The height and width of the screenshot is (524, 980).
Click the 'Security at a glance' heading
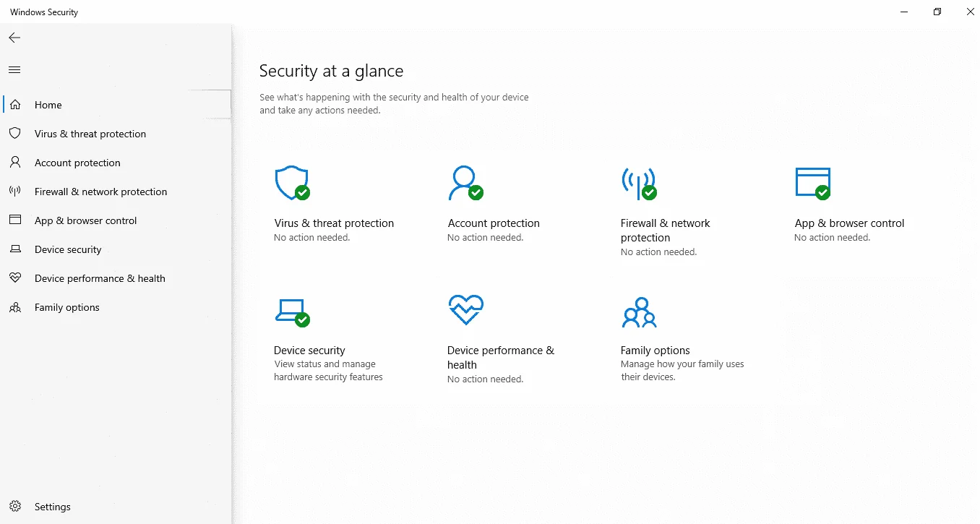tap(331, 71)
